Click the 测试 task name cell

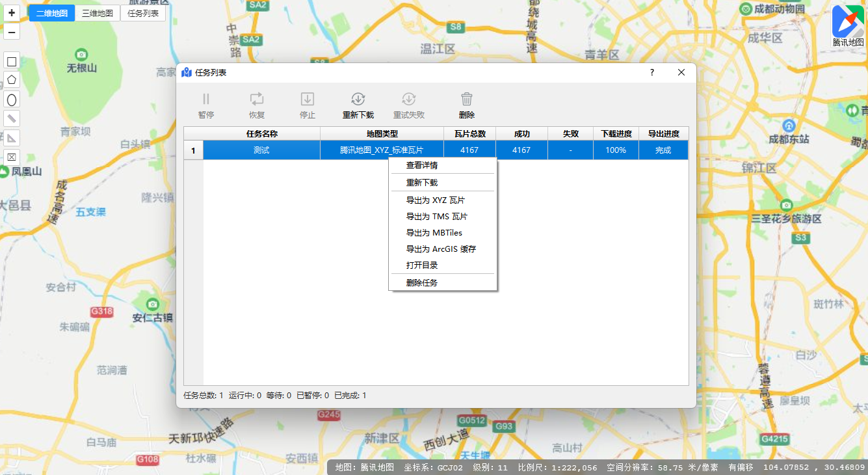(261, 150)
